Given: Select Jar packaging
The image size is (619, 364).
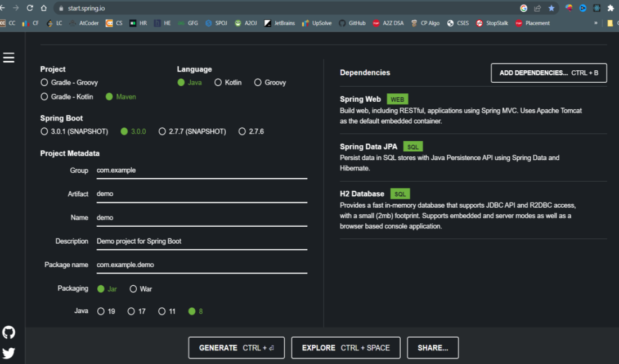Looking at the screenshot, I should point(107,289).
